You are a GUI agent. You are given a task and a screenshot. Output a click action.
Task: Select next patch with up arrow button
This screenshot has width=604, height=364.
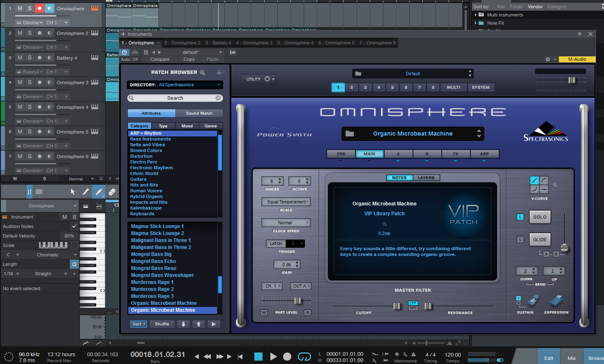198,324
